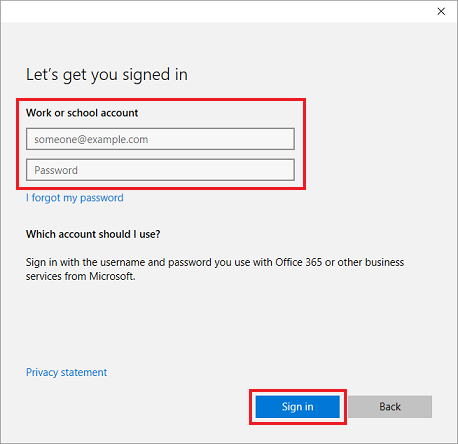Click the Work or school account label
The height and width of the screenshot is (444, 458).
pos(82,113)
